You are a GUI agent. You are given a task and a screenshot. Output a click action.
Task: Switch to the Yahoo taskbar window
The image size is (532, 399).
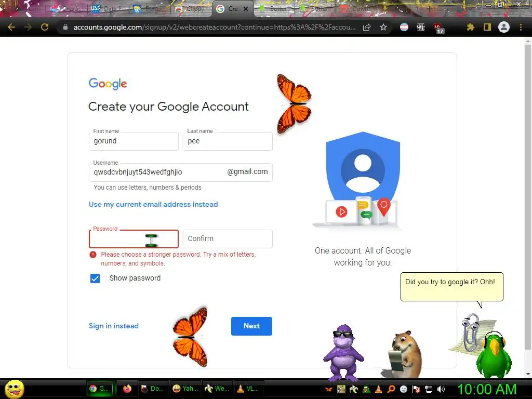pos(185,389)
